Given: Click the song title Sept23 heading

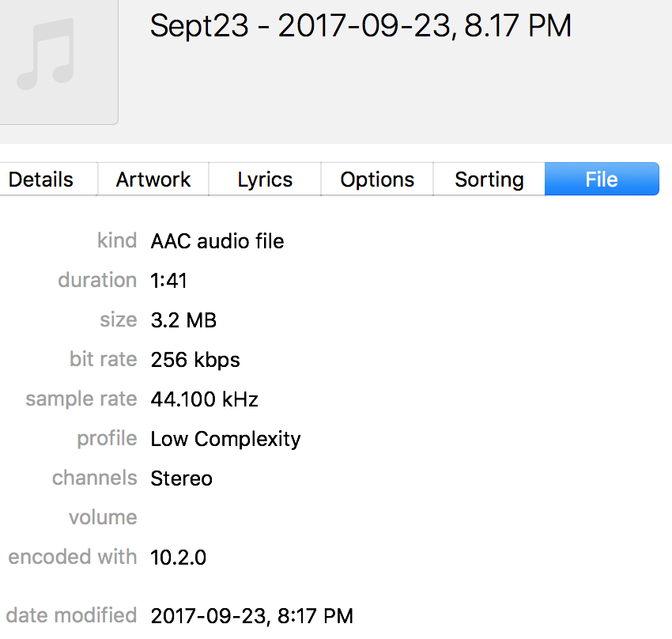Looking at the screenshot, I should [361, 27].
